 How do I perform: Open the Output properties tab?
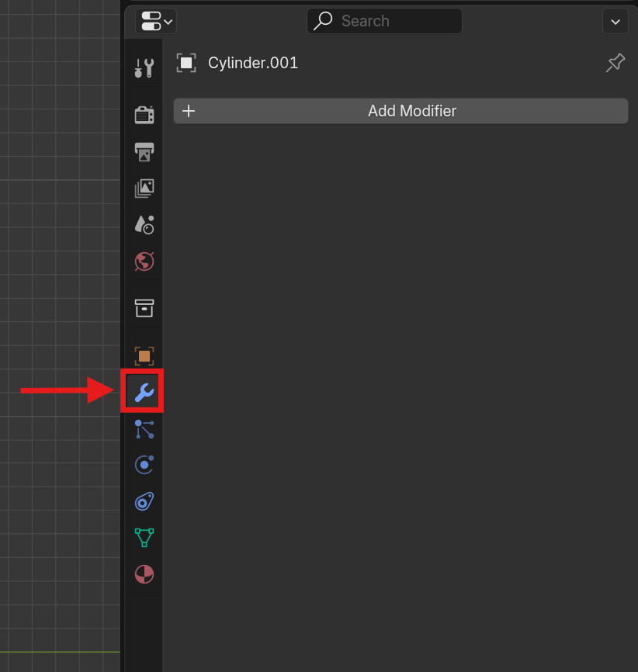(x=144, y=152)
